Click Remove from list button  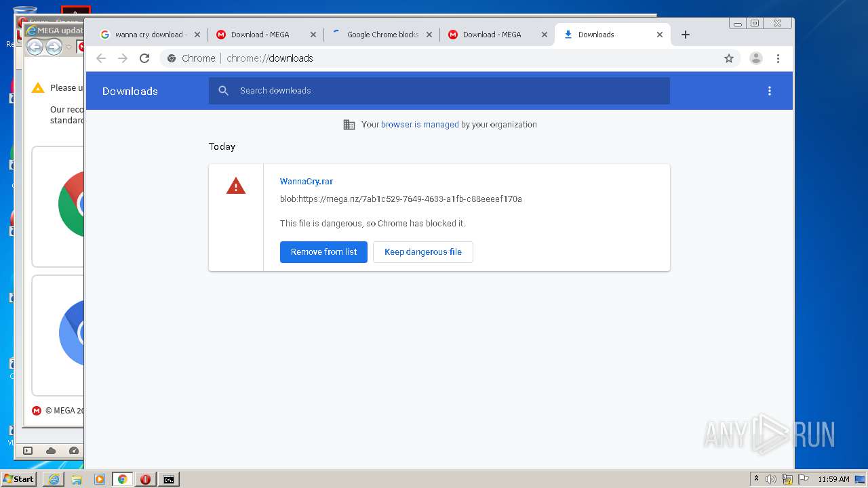pyautogui.click(x=323, y=252)
